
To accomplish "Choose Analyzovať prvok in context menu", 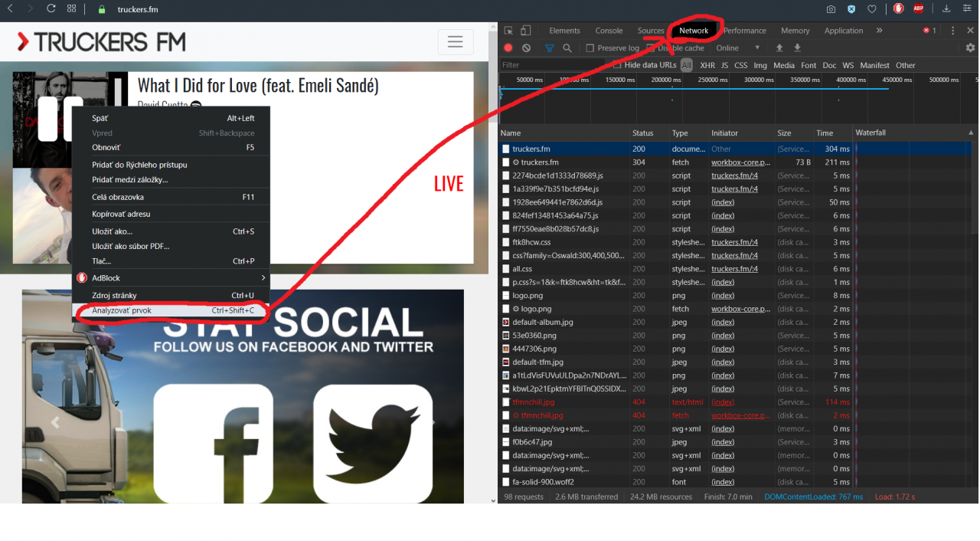I will [x=122, y=310].
